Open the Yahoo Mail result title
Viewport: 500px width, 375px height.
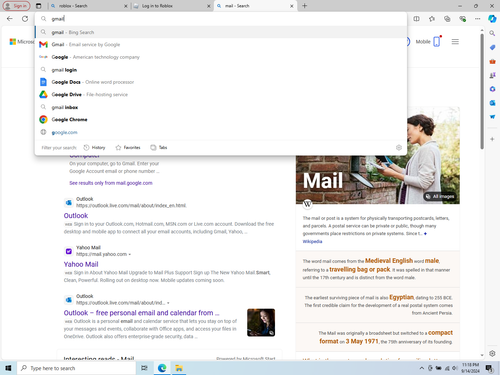click(x=81, y=264)
